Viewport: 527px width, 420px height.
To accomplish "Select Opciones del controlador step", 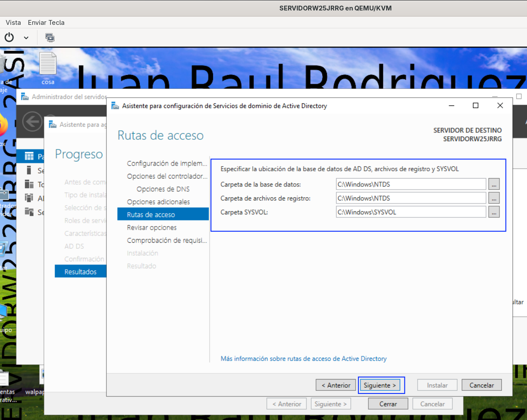I will point(167,176).
